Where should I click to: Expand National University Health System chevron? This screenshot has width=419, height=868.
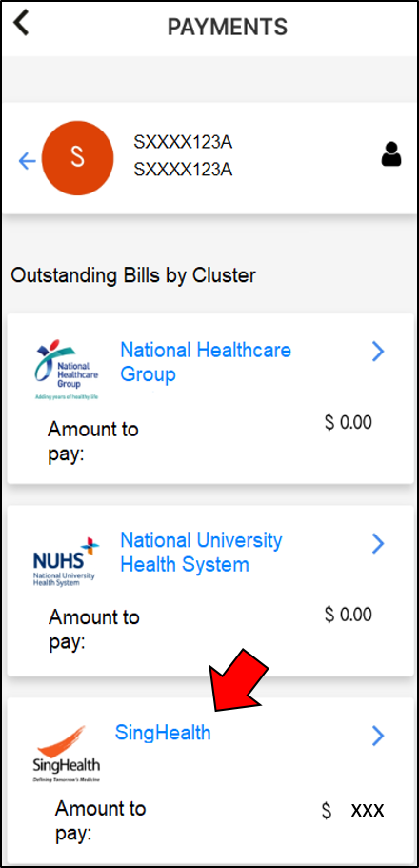click(378, 544)
